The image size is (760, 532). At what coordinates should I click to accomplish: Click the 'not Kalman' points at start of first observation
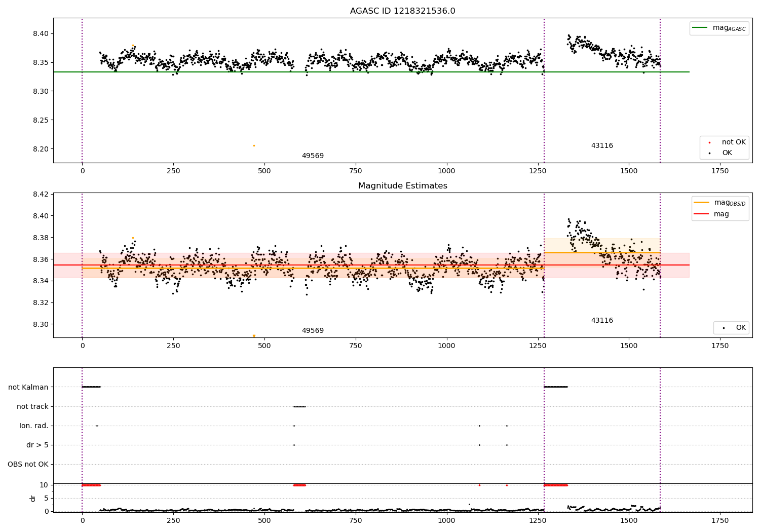(x=91, y=387)
